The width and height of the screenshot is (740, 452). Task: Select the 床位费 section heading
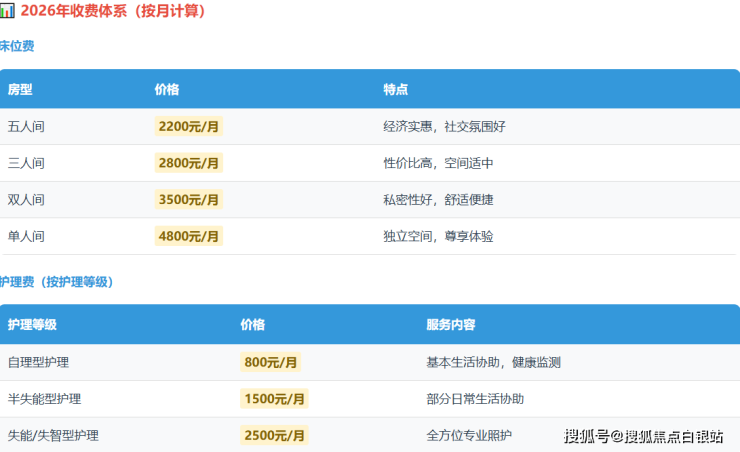(x=17, y=46)
